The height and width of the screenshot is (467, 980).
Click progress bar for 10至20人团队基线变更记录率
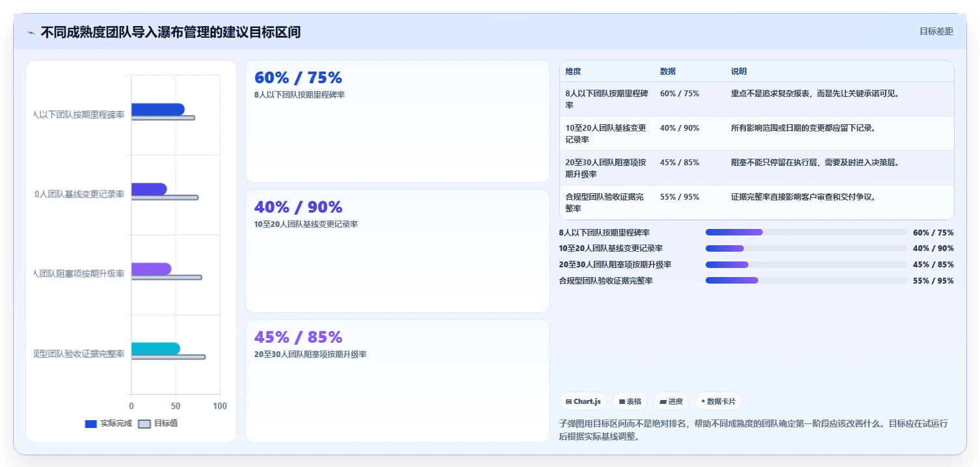click(x=806, y=248)
